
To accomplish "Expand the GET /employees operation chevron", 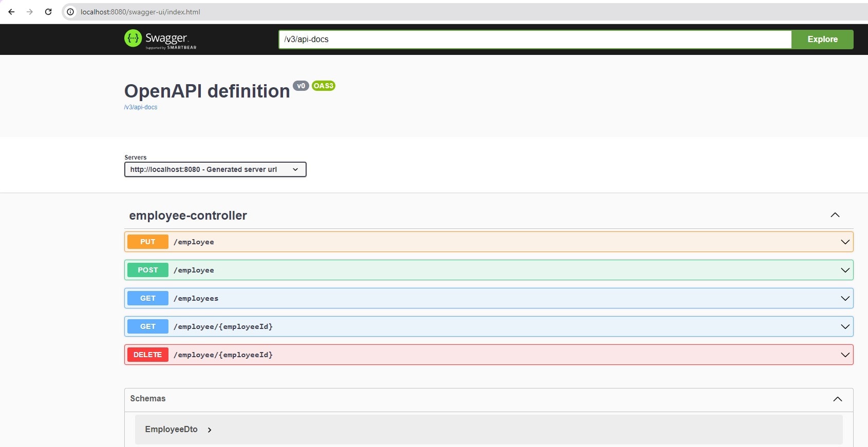I will click(x=845, y=298).
